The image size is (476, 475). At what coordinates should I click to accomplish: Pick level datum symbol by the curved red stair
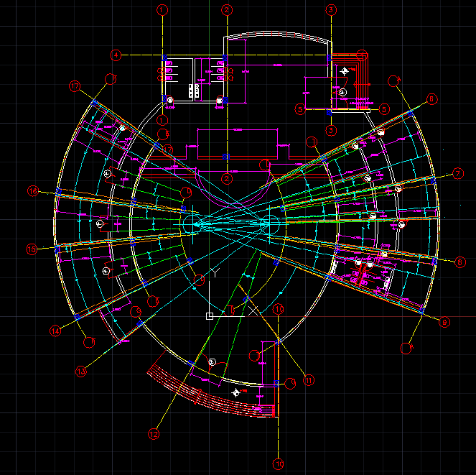(236, 392)
